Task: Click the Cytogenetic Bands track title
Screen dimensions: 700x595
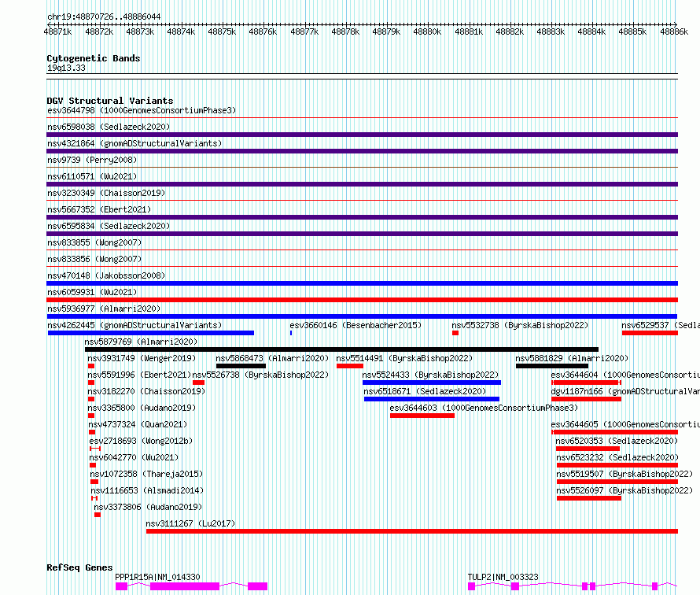Action: pos(94,58)
